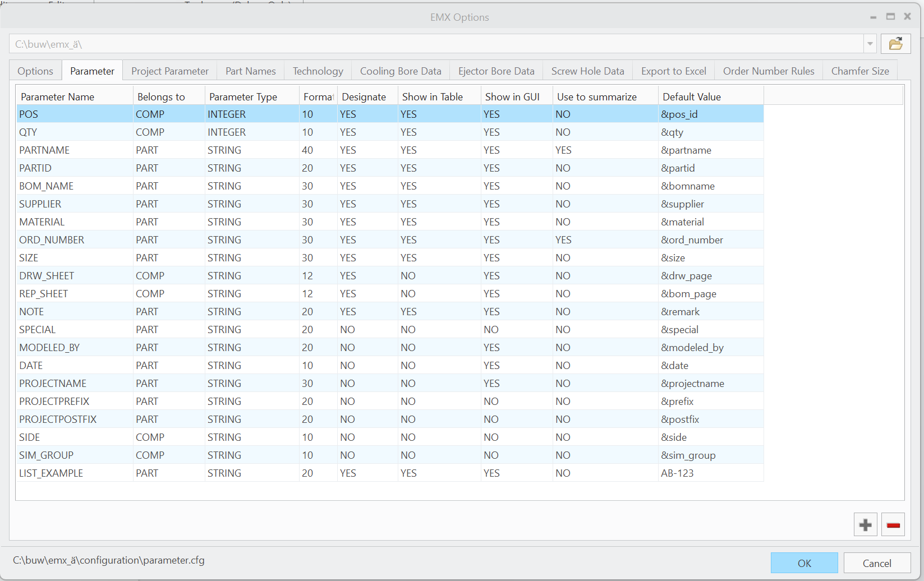
Task: Dismiss the dialog with Cancel
Action: (877, 562)
